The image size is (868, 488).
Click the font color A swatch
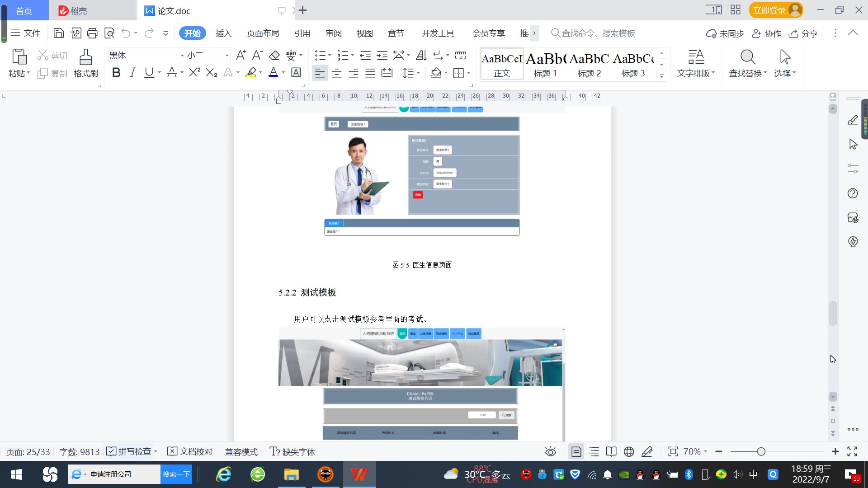tap(273, 72)
